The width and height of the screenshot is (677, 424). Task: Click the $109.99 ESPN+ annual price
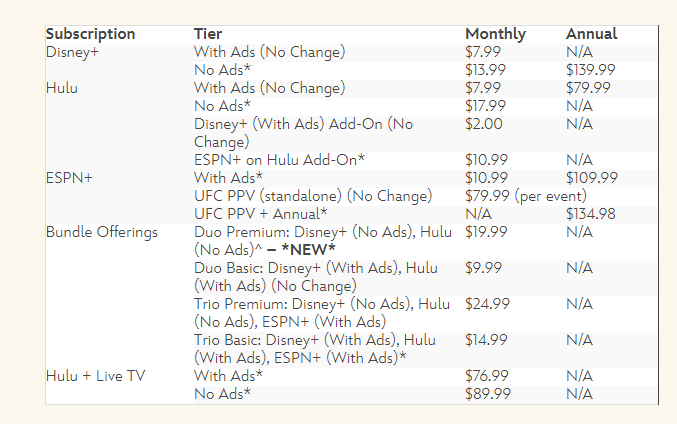pos(590,178)
